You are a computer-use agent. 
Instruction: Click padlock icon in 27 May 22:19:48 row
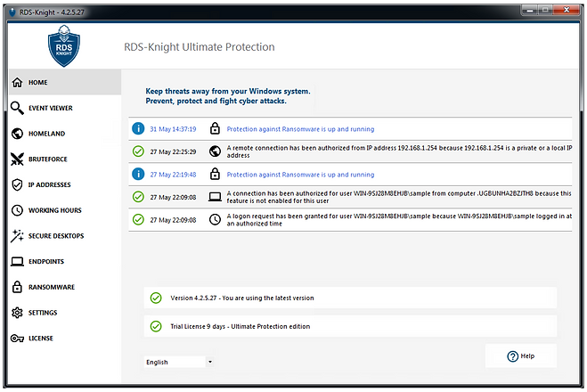[x=215, y=174]
